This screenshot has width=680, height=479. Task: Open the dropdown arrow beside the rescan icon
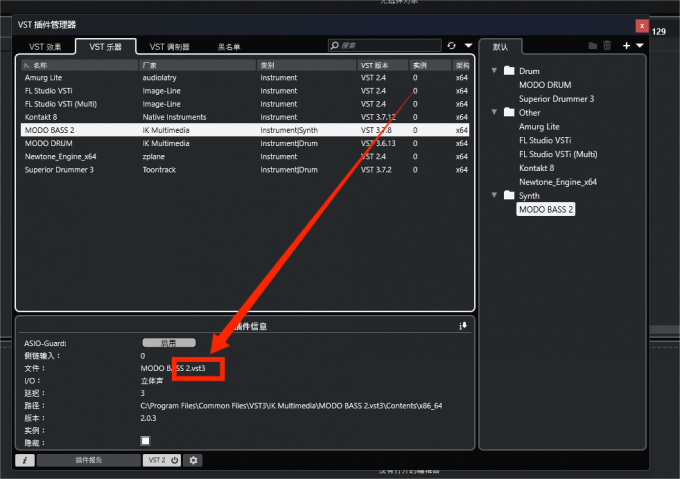468,46
